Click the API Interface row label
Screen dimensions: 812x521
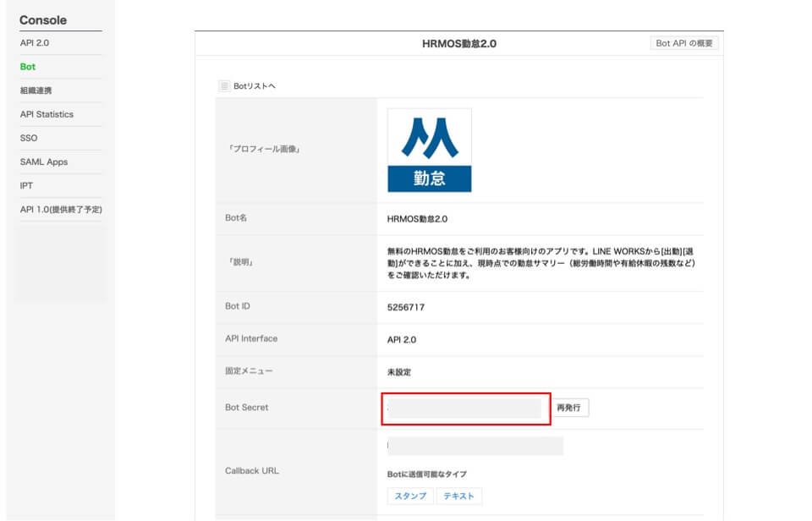[x=251, y=338]
